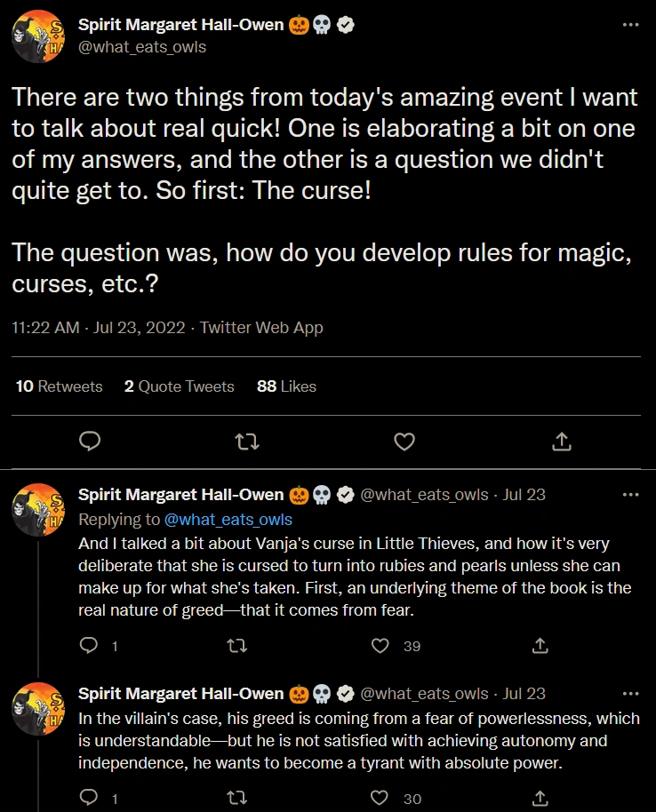This screenshot has height=812, width=656.
Task: Share the villain's greed tweet
Action: pyautogui.click(x=540, y=799)
